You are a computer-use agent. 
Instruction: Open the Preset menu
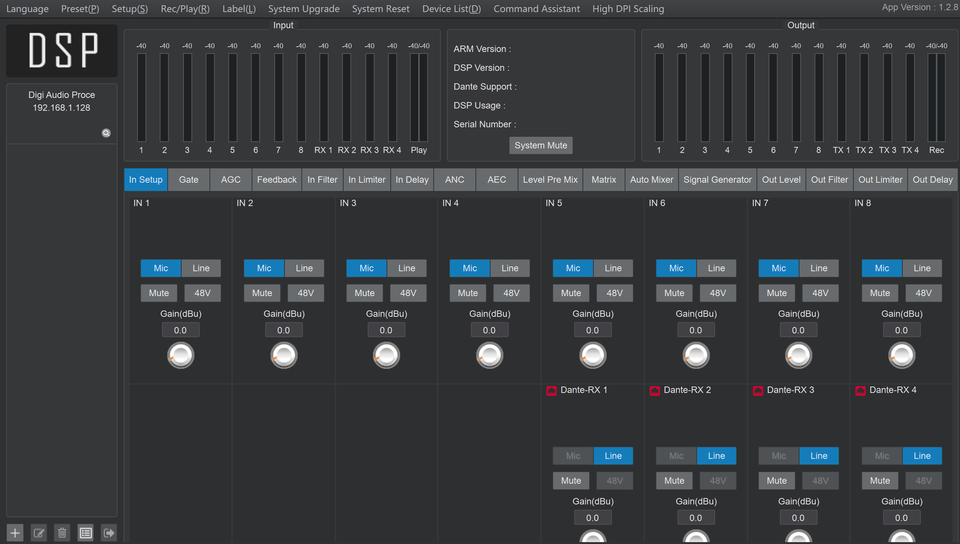tap(80, 9)
